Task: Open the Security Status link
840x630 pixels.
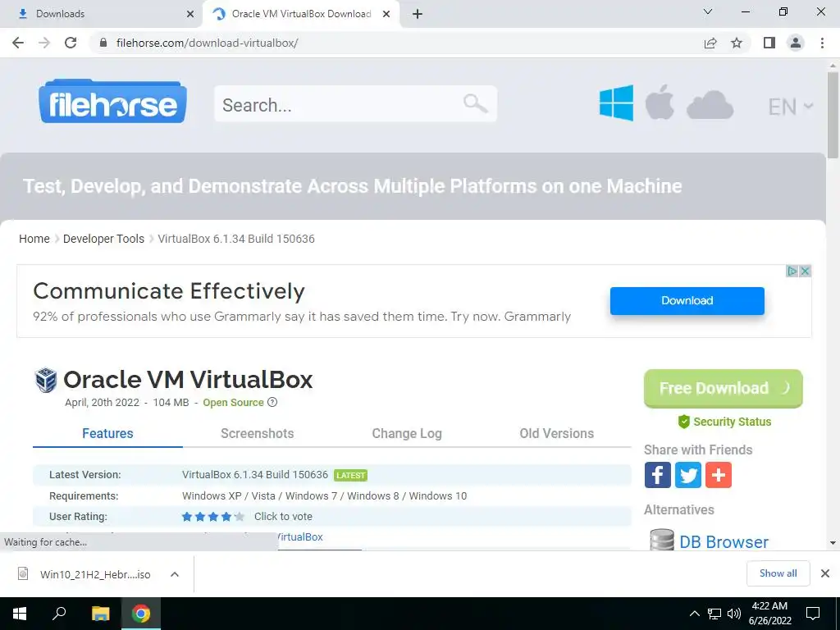Action: pos(724,422)
